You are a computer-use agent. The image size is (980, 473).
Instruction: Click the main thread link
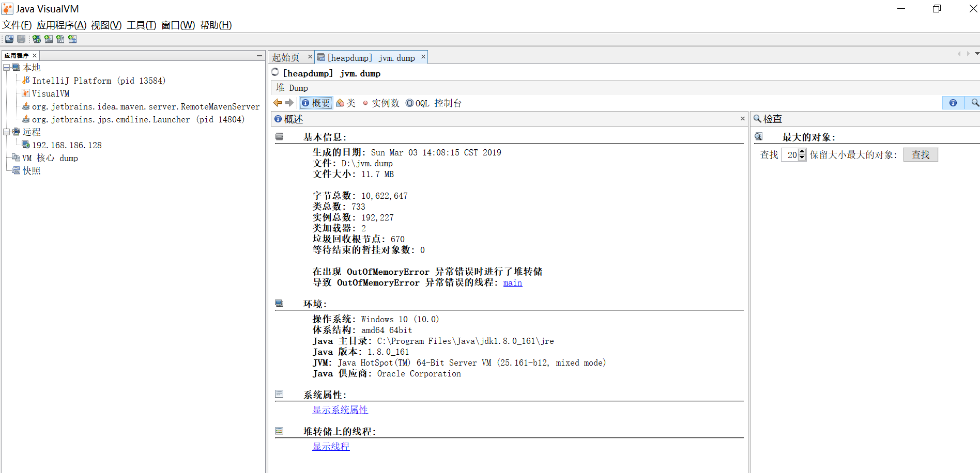tap(513, 282)
